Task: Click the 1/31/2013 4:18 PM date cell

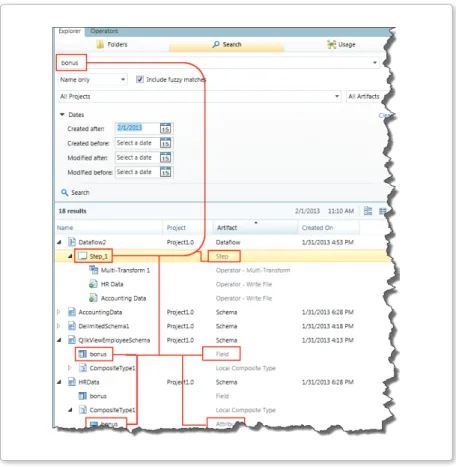Action: tap(328, 326)
